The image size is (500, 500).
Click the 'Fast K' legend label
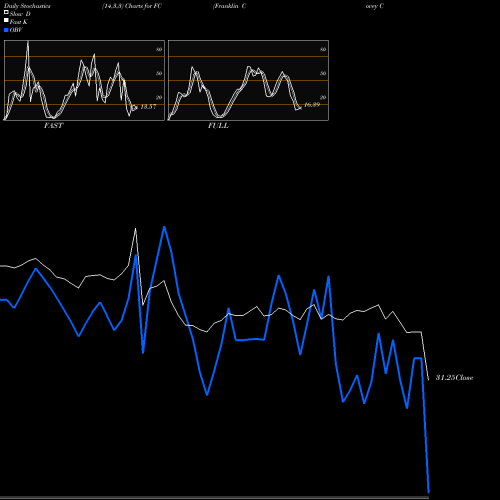pyautogui.click(x=19, y=22)
